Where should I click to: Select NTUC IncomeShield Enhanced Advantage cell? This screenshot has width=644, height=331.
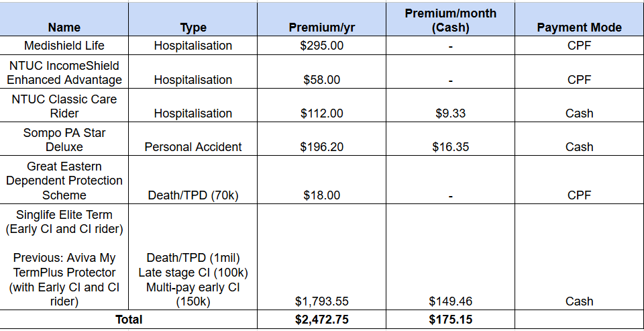point(64,73)
